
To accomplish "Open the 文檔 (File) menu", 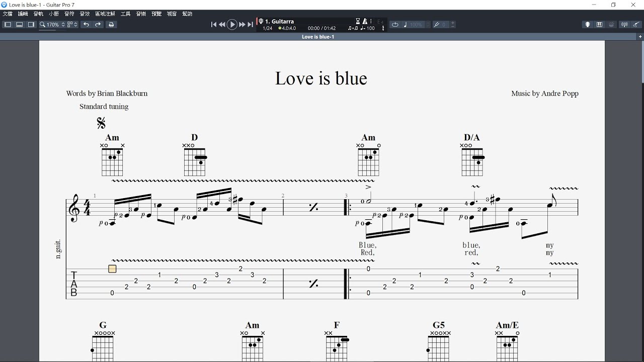I will [x=8, y=14].
